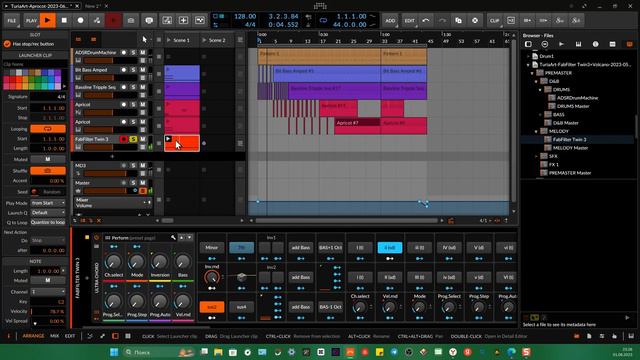Switch to the New 2 project tab

pos(93,6)
